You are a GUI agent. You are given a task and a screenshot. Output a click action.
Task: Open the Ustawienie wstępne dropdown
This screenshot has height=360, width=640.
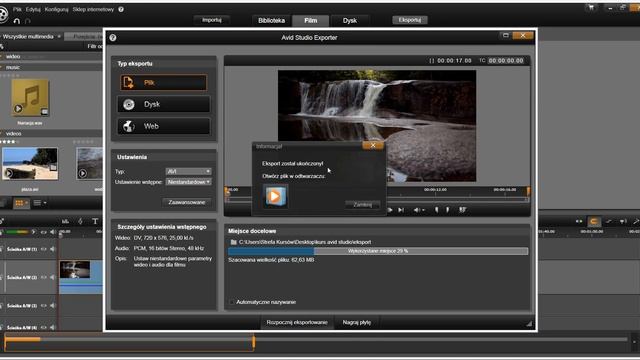189,182
